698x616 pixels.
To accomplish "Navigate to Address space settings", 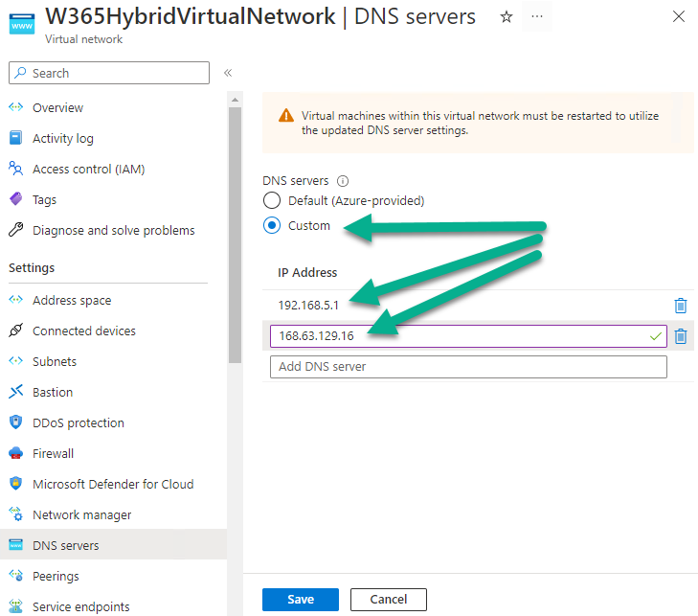I will [72, 301].
